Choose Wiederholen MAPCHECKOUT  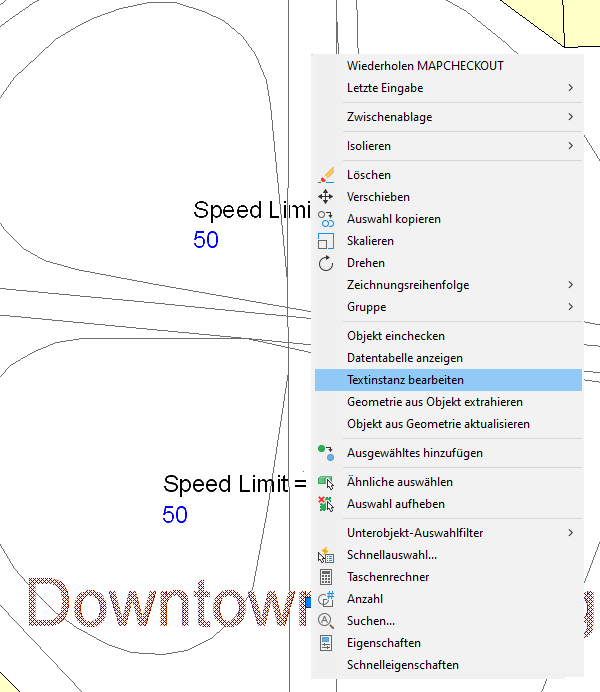pos(448,66)
